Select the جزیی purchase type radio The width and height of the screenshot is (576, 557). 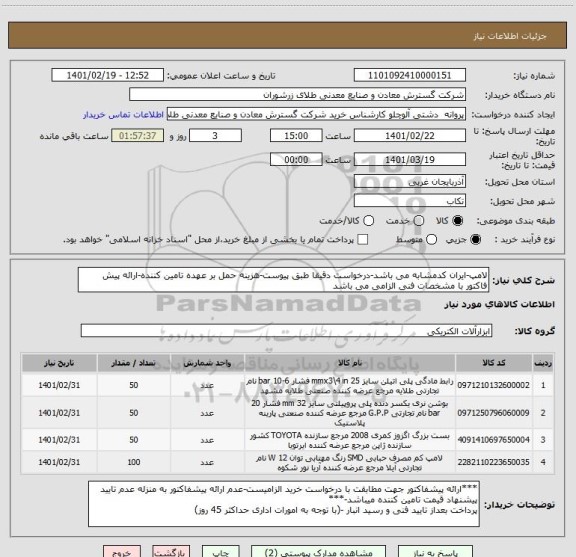point(476,240)
